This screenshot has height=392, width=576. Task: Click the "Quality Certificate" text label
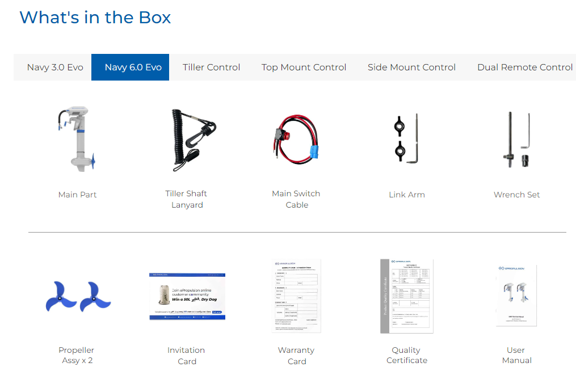(x=406, y=355)
